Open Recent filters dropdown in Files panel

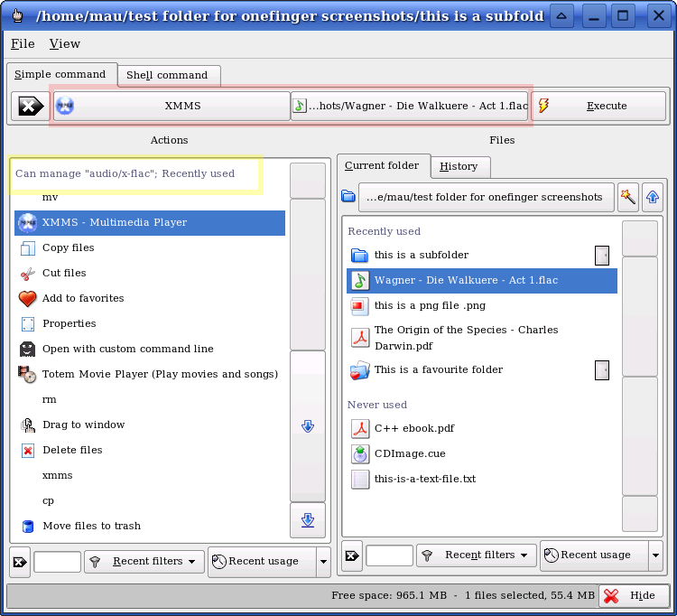pyautogui.click(x=477, y=555)
